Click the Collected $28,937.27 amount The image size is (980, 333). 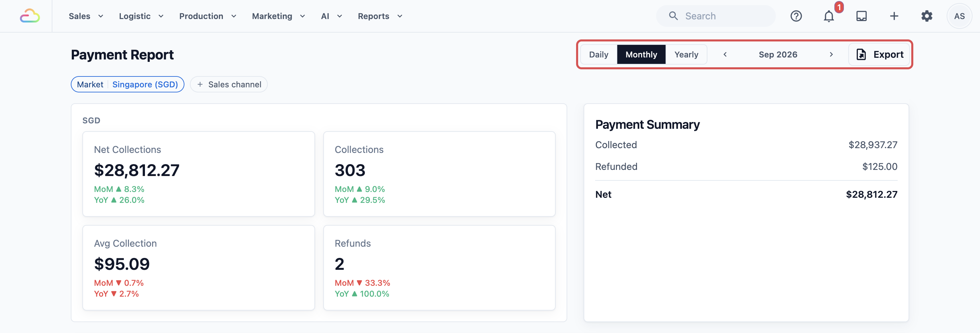click(x=873, y=145)
